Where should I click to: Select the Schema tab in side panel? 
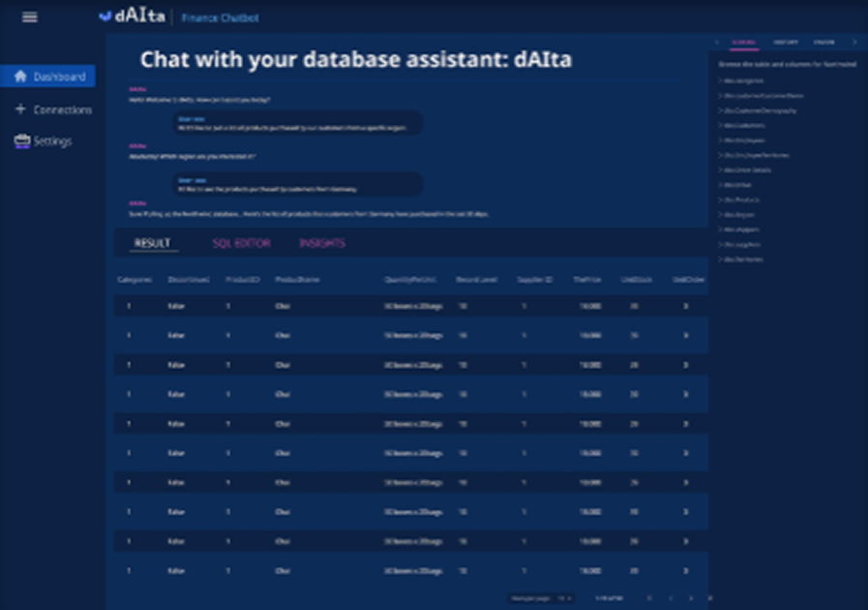pos(743,42)
